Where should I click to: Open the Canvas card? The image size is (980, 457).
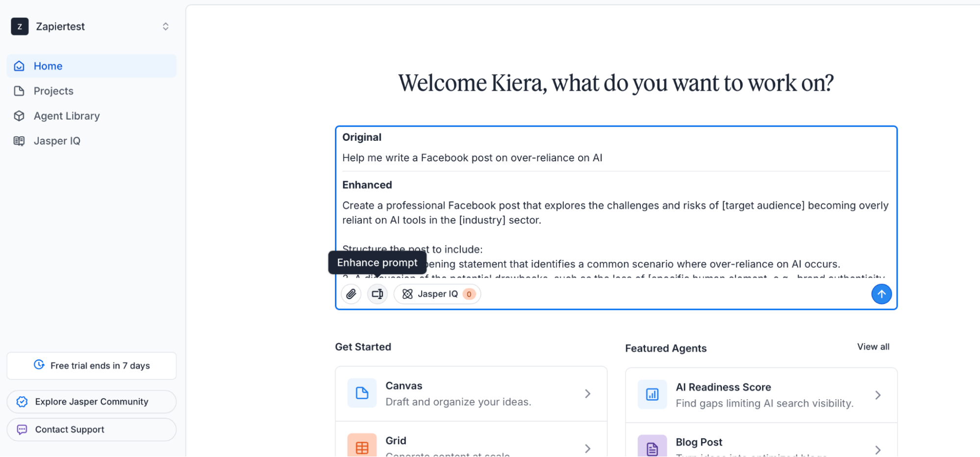(x=471, y=394)
